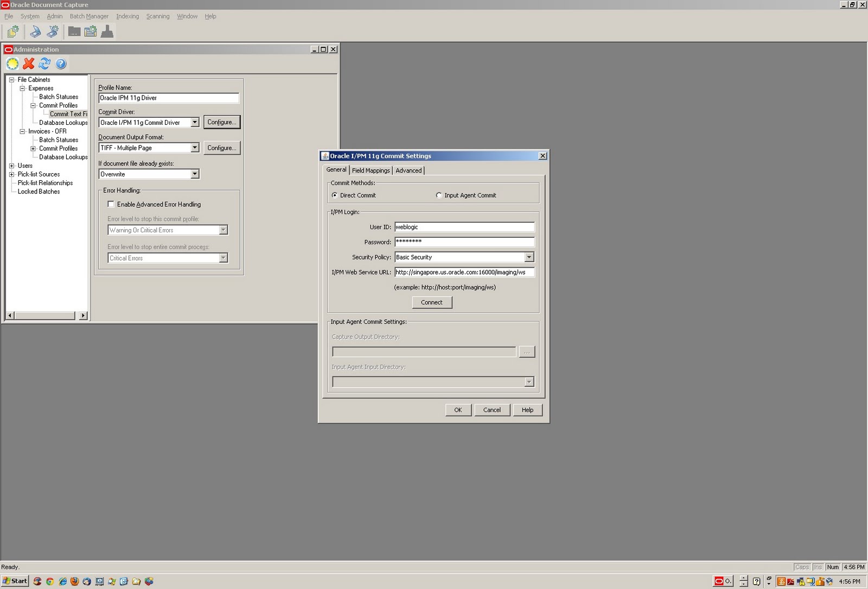Expand the Users tree node
Viewport: 868px width, 589px height.
pyautogui.click(x=11, y=166)
